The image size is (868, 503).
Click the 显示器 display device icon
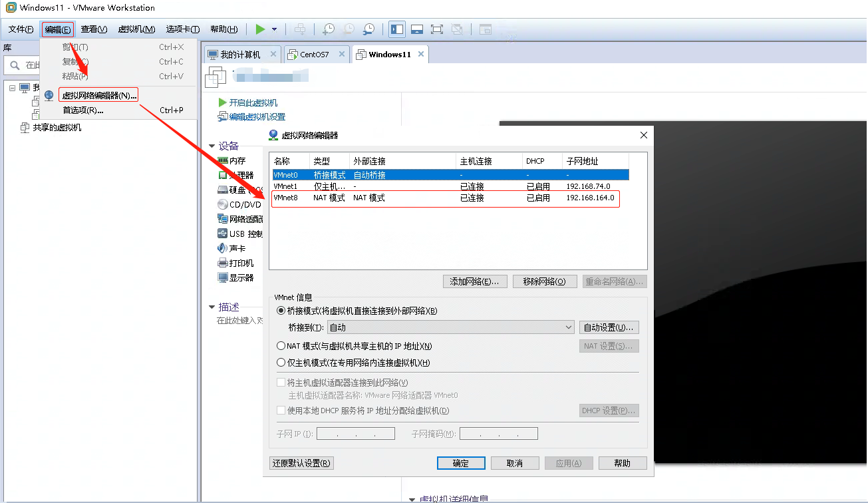[x=223, y=277]
